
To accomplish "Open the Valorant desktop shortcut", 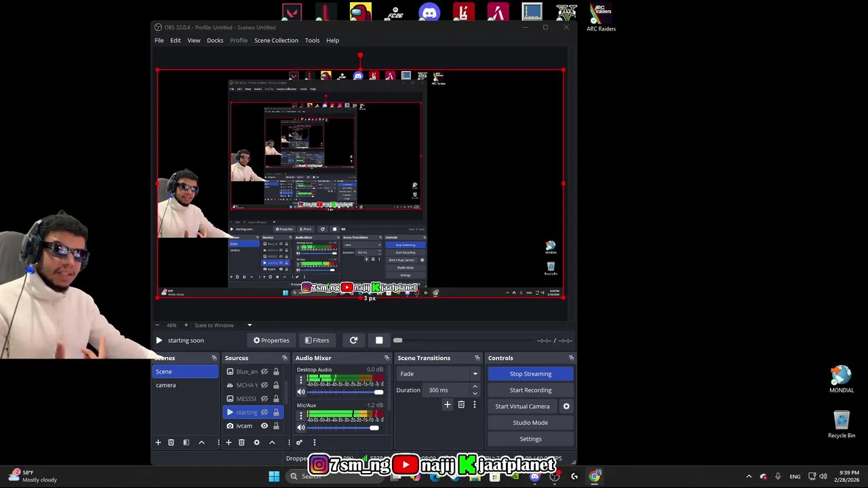I will (x=292, y=12).
